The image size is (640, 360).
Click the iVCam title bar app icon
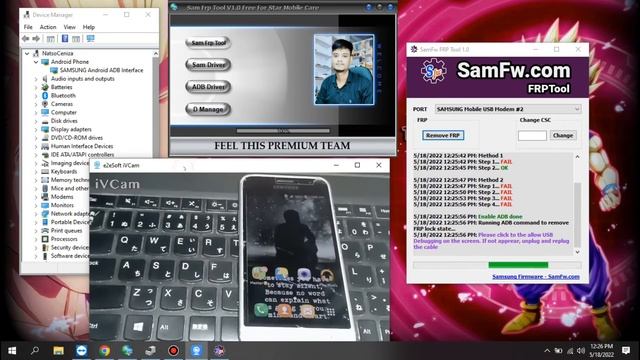pyautogui.click(x=97, y=165)
